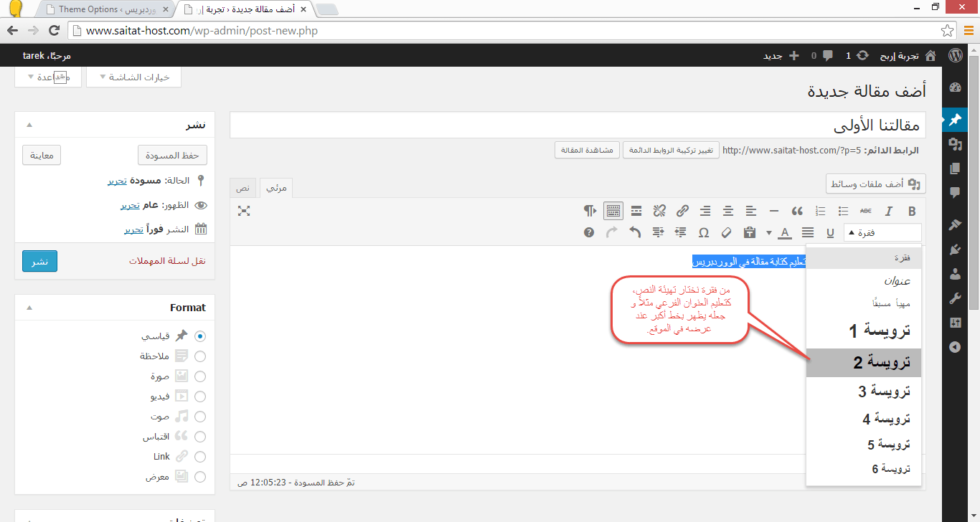The image size is (980, 522).
Task: Switch text direction with paragraph-mark icon
Action: click(x=590, y=211)
